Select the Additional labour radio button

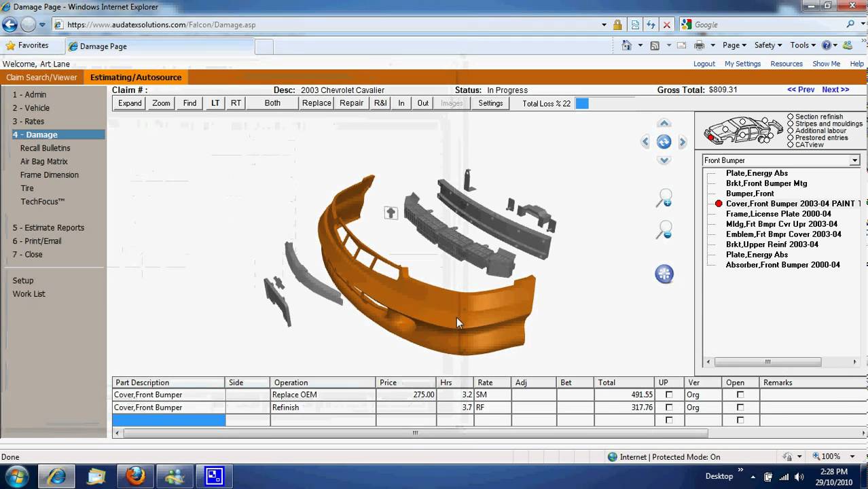point(791,131)
